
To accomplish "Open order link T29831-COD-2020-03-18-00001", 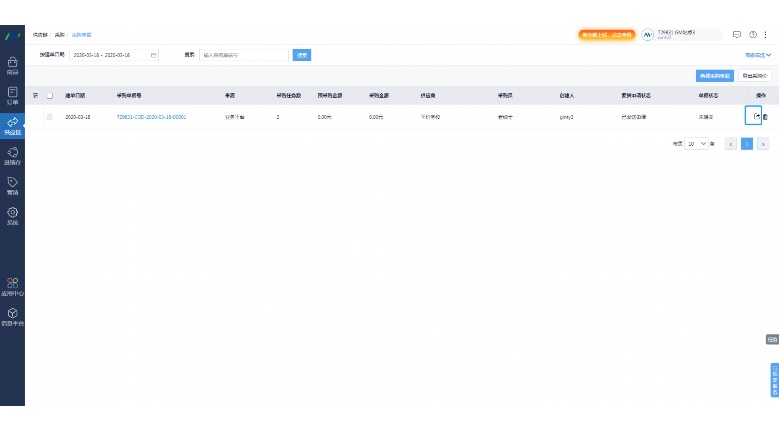I will [151, 117].
